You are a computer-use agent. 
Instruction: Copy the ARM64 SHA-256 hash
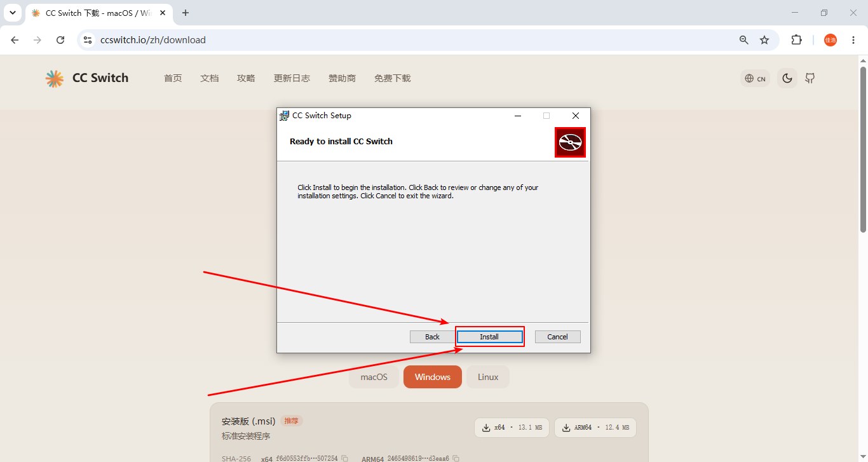456,458
